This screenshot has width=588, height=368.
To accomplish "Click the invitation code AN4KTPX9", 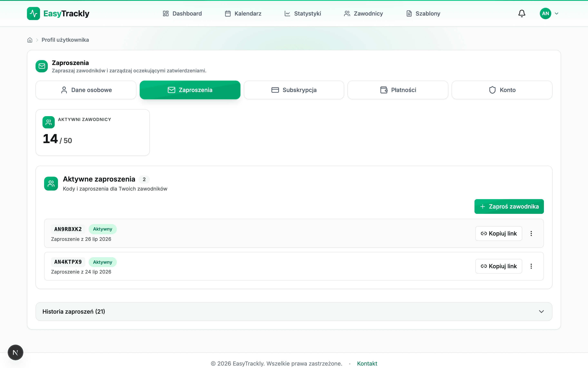I will tap(68, 262).
